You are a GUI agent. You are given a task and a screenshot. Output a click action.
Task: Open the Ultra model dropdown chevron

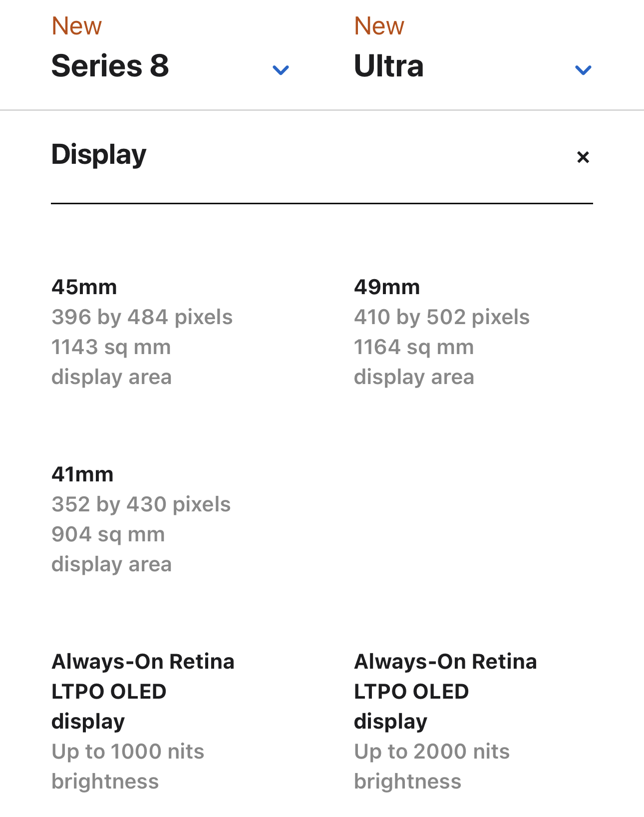(583, 70)
